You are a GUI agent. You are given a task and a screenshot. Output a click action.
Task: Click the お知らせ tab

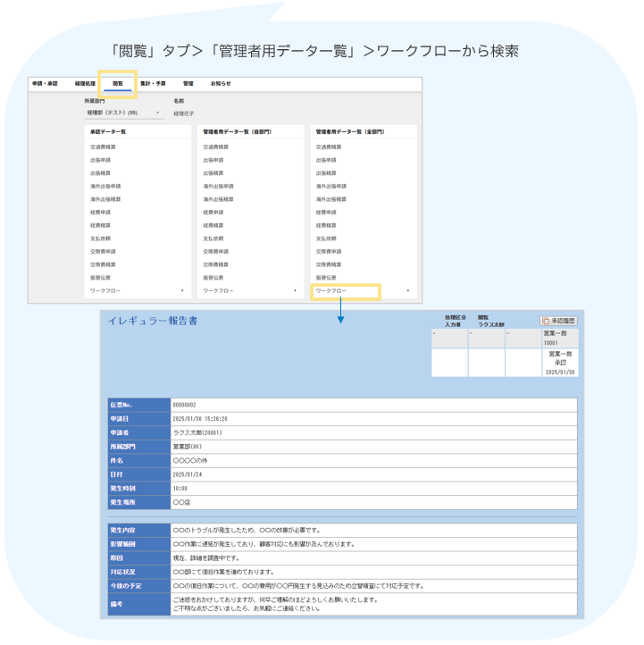click(221, 83)
